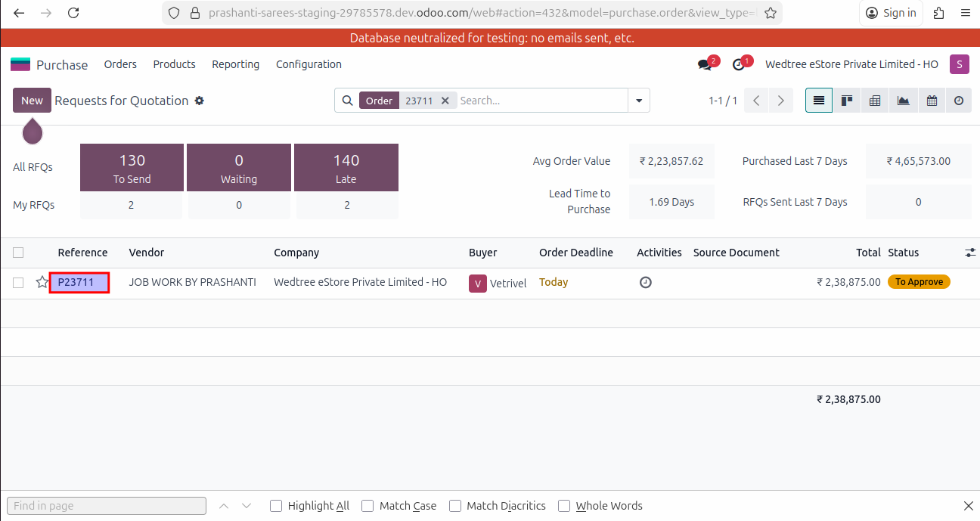Tick the P23711 row checkbox
The height and width of the screenshot is (521, 980).
pyautogui.click(x=18, y=283)
